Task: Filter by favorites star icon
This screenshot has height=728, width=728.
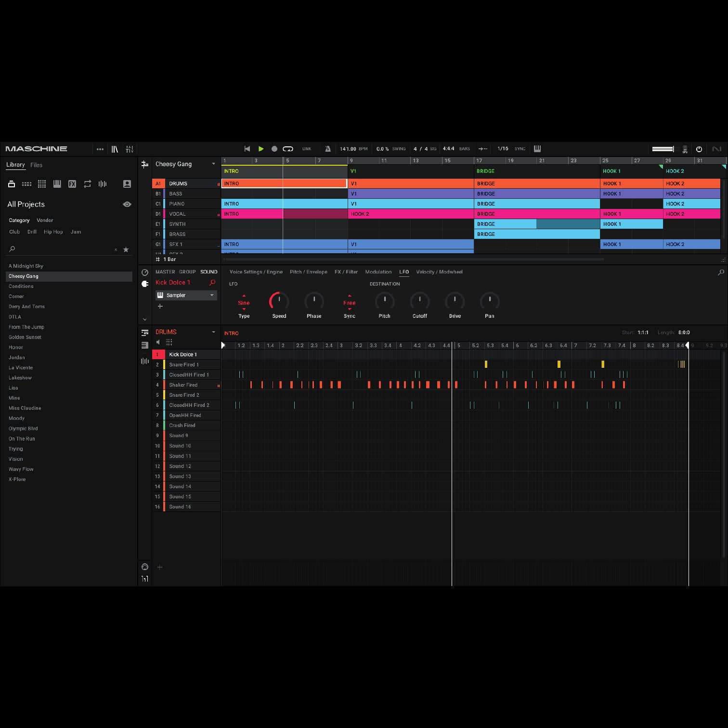Action: pyautogui.click(x=126, y=249)
